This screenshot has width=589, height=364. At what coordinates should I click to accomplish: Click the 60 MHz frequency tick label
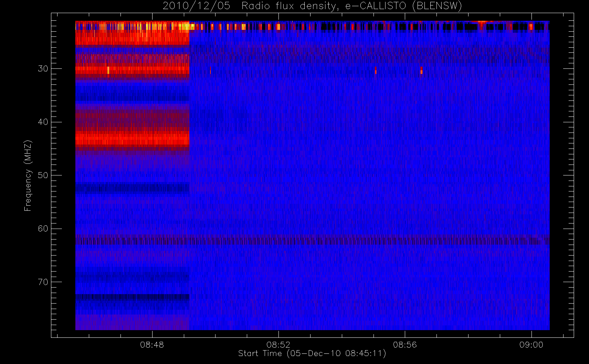pyautogui.click(x=43, y=229)
